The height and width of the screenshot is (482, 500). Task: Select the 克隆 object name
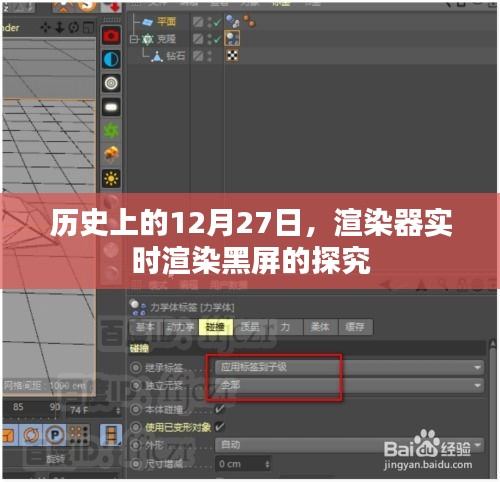pos(167,39)
